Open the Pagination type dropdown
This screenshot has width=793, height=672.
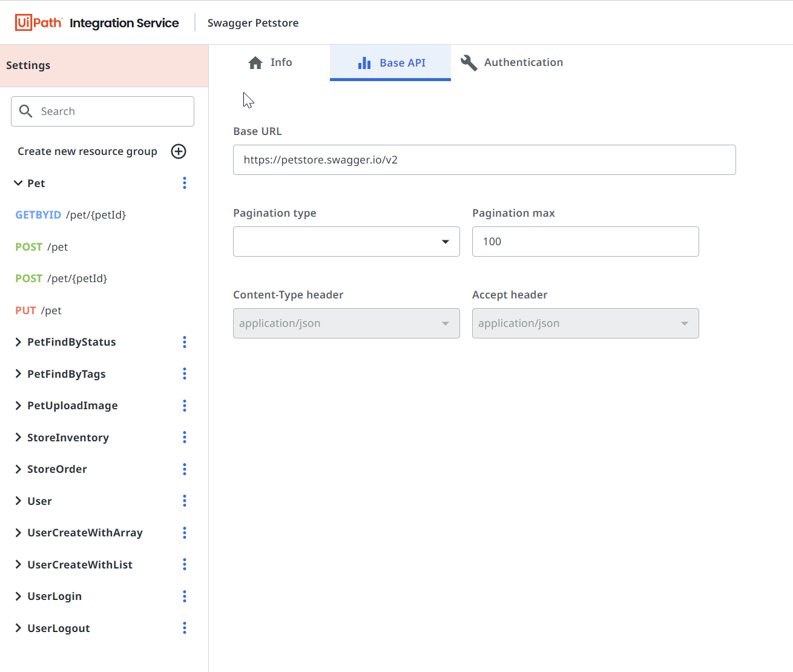[x=346, y=242]
